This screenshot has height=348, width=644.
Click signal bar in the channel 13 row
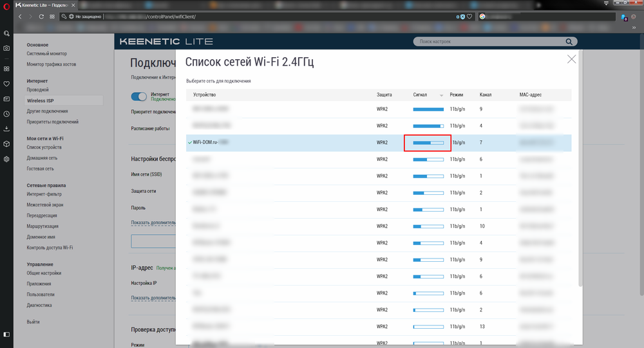coord(428,327)
